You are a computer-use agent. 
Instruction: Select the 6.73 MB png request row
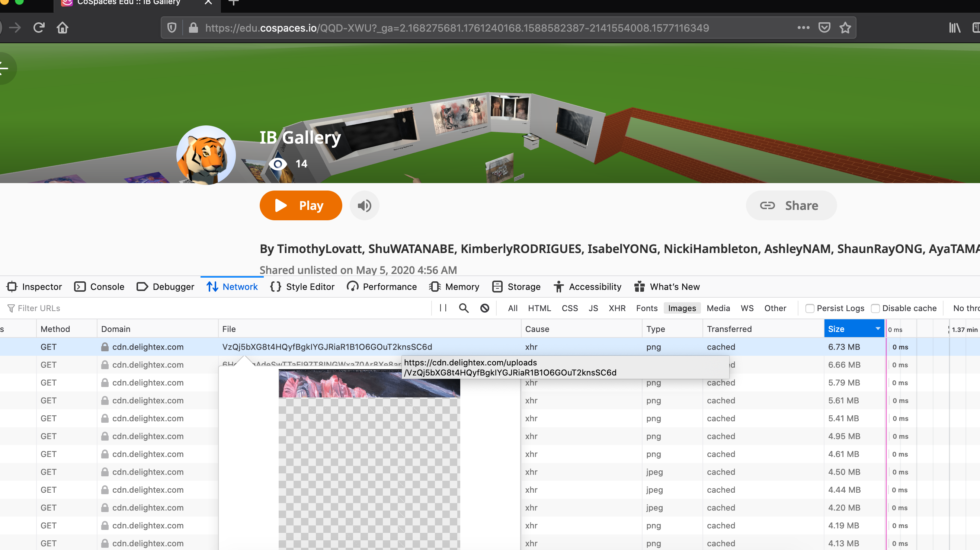click(490, 347)
